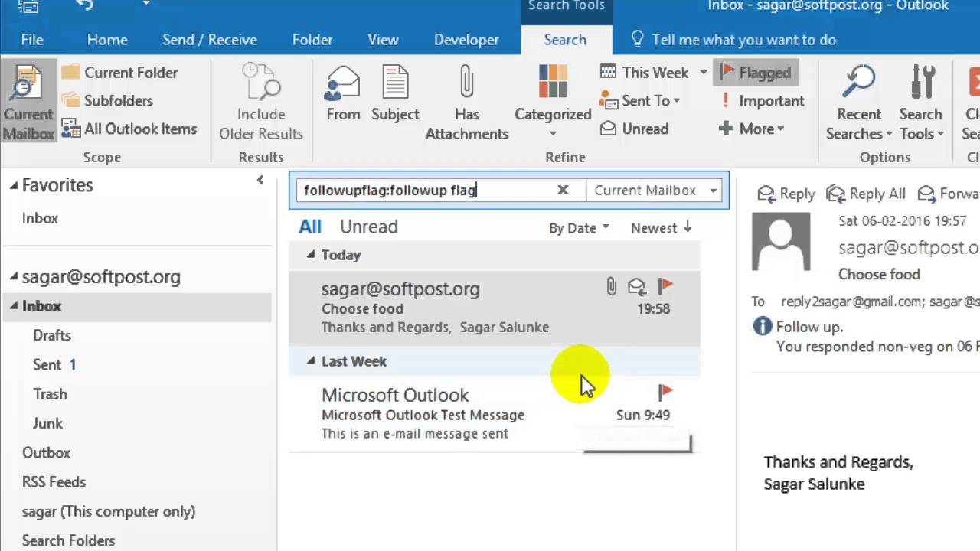This screenshot has height=551, width=980.
Task: Open Drafts folder
Action: (x=52, y=335)
